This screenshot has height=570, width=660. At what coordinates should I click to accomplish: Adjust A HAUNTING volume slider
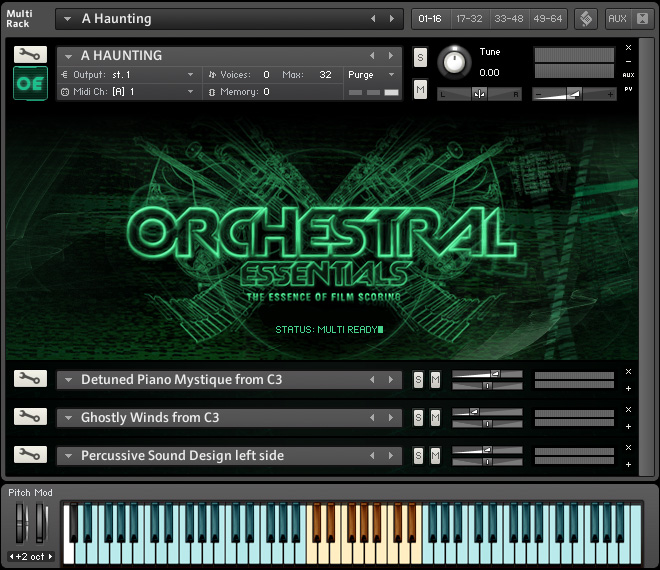tap(574, 94)
